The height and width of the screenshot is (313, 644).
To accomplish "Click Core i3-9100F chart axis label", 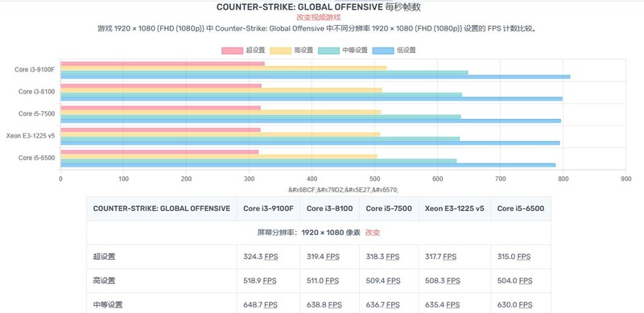I will (35, 69).
